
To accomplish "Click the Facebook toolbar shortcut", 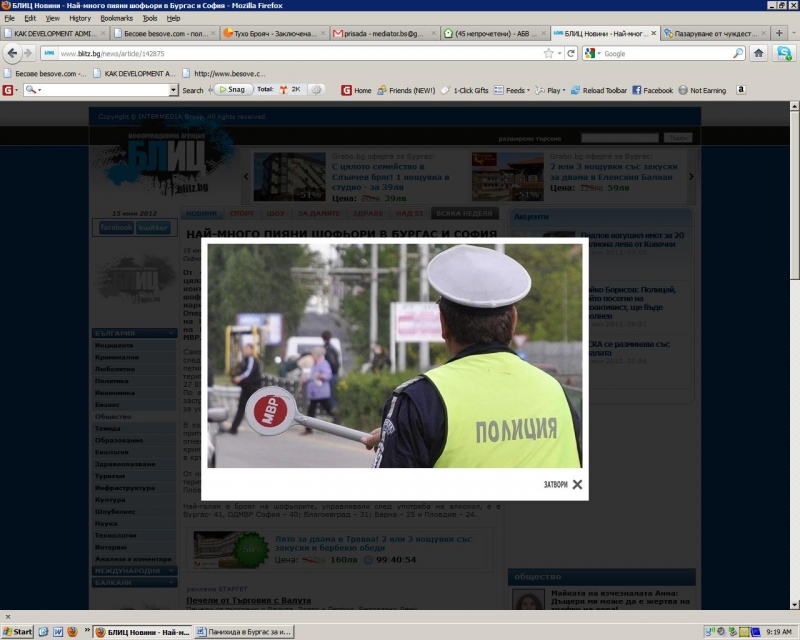I will tap(653, 90).
